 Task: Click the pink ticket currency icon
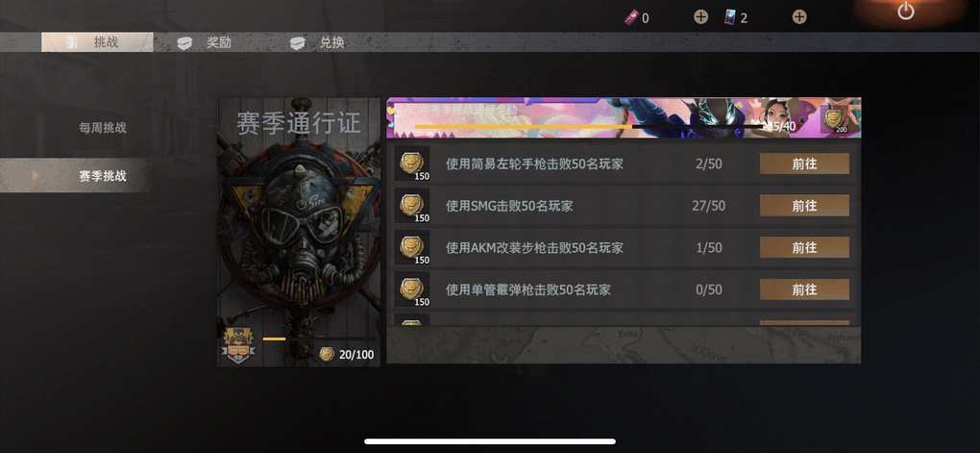click(x=631, y=17)
